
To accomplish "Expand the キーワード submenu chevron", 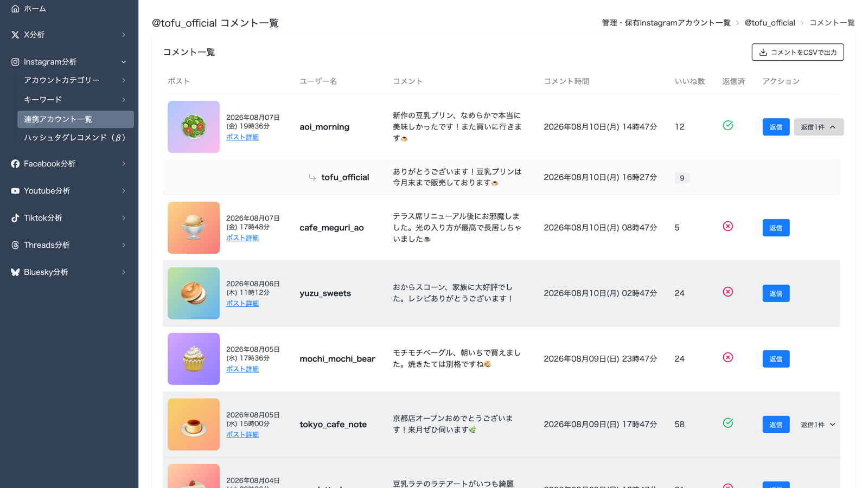I will (x=124, y=100).
